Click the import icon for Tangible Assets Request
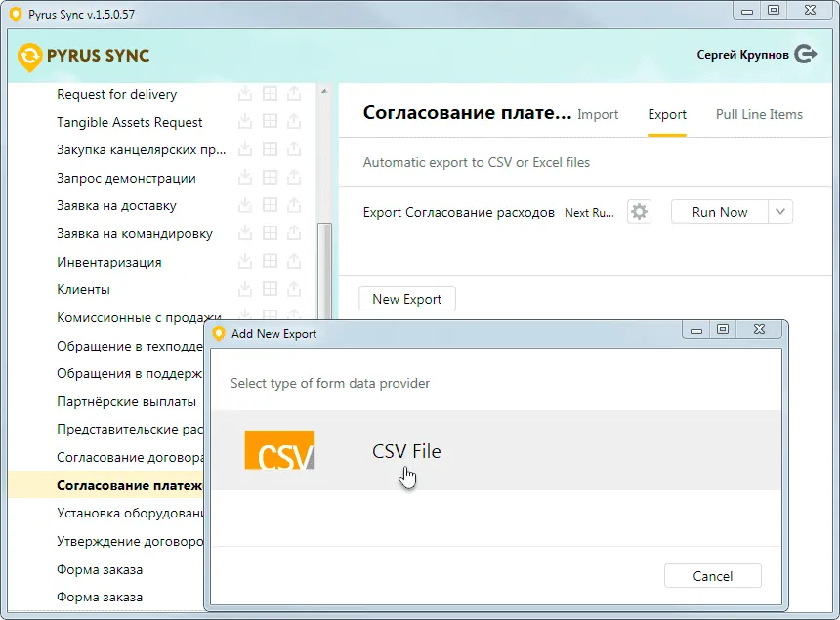Image resolution: width=840 pixels, height=620 pixels. pyautogui.click(x=245, y=121)
